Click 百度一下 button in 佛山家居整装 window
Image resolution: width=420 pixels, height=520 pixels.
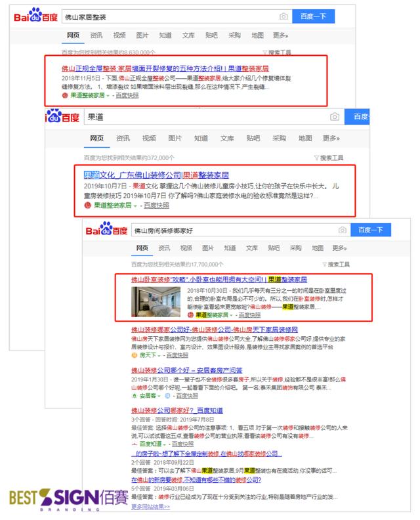point(313,16)
